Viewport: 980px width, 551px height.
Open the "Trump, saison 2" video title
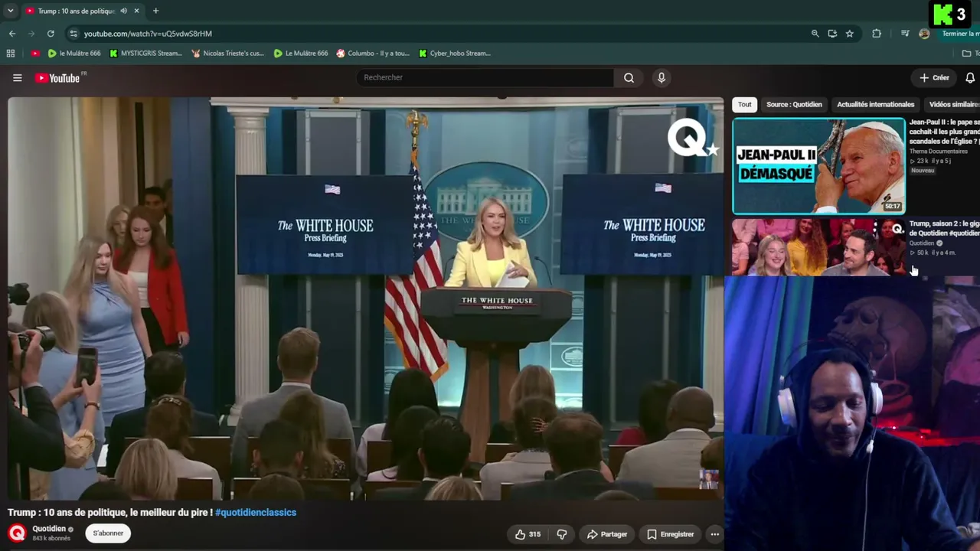(944, 228)
